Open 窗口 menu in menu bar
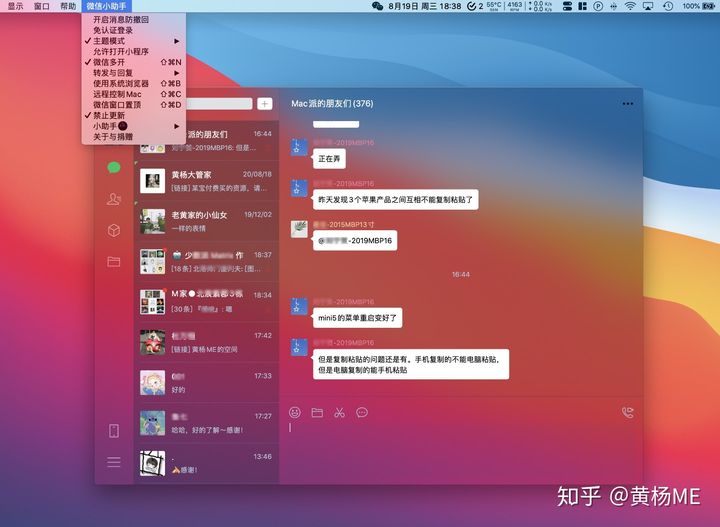 click(42, 6)
